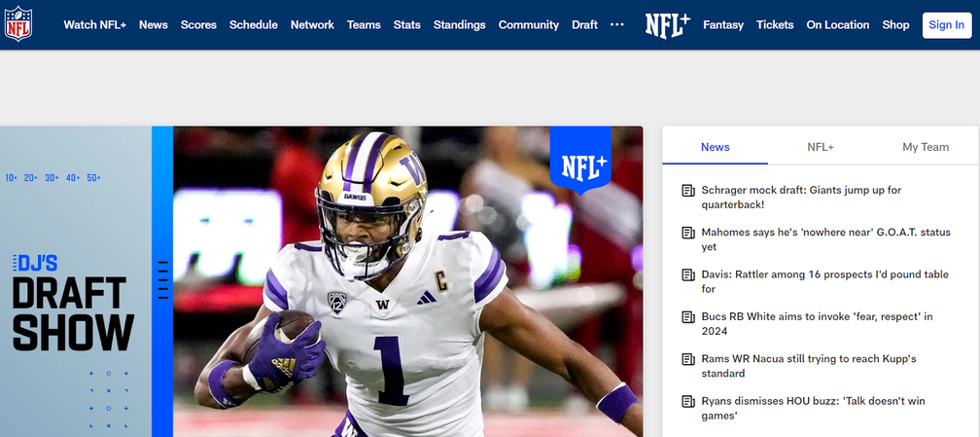Select the News tab in side panel
The image size is (980, 437).
click(x=715, y=147)
